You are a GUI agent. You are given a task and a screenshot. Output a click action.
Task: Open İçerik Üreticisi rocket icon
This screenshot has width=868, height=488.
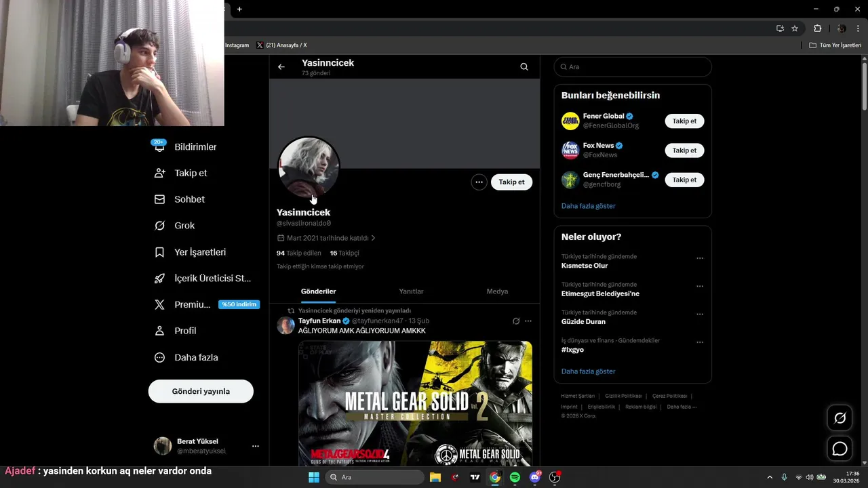pos(159,278)
